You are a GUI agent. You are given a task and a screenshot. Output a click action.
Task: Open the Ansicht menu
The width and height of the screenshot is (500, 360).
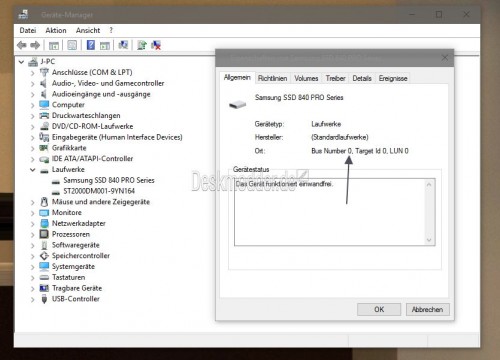[x=88, y=30]
